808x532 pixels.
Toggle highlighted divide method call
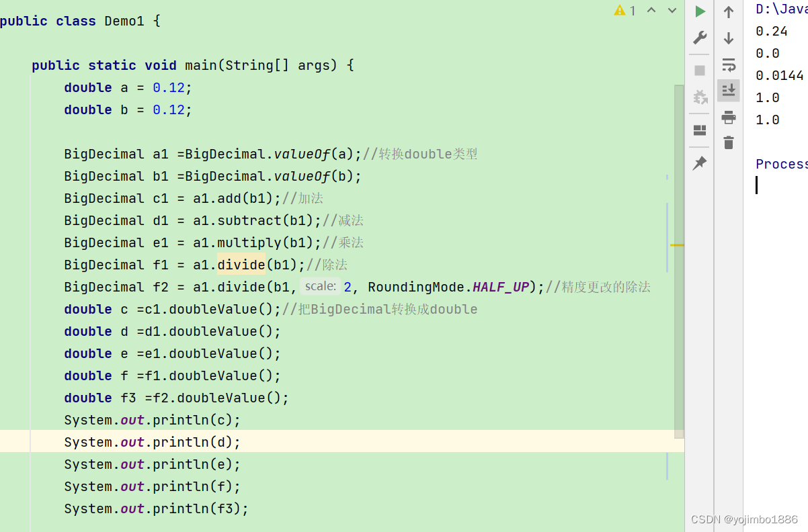coord(241,265)
